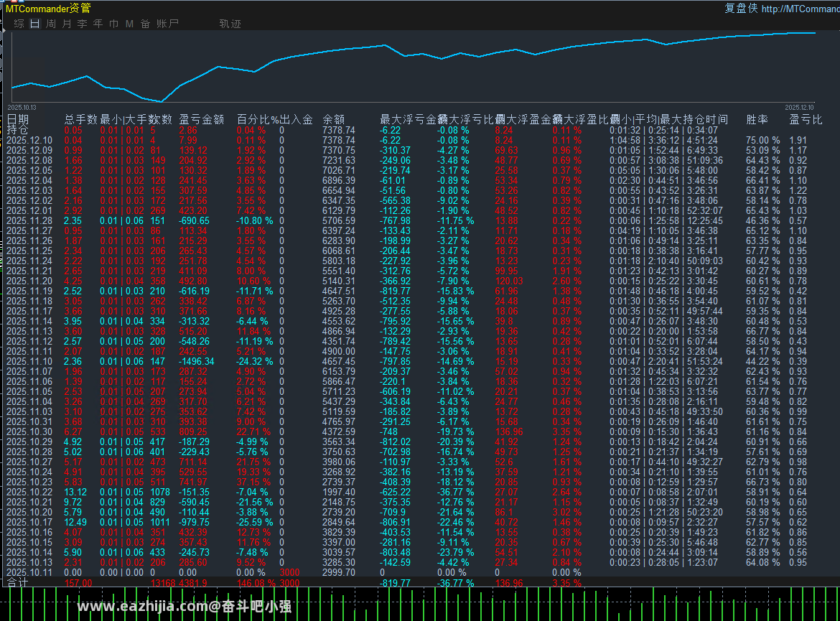This screenshot has height=621, width=840.
Task: Select the M tab
Action: tap(129, 24)
